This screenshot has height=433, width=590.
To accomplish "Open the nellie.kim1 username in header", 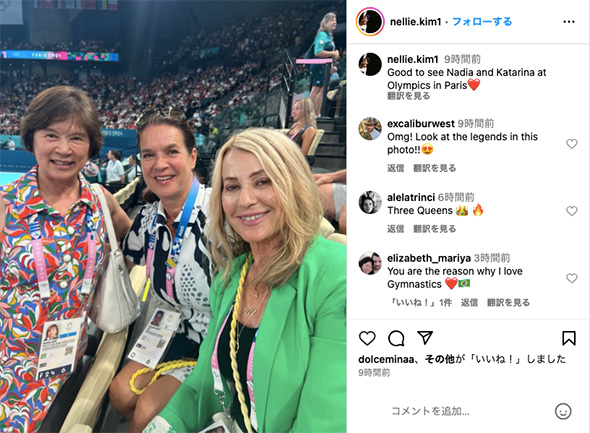I will [415, 22].
